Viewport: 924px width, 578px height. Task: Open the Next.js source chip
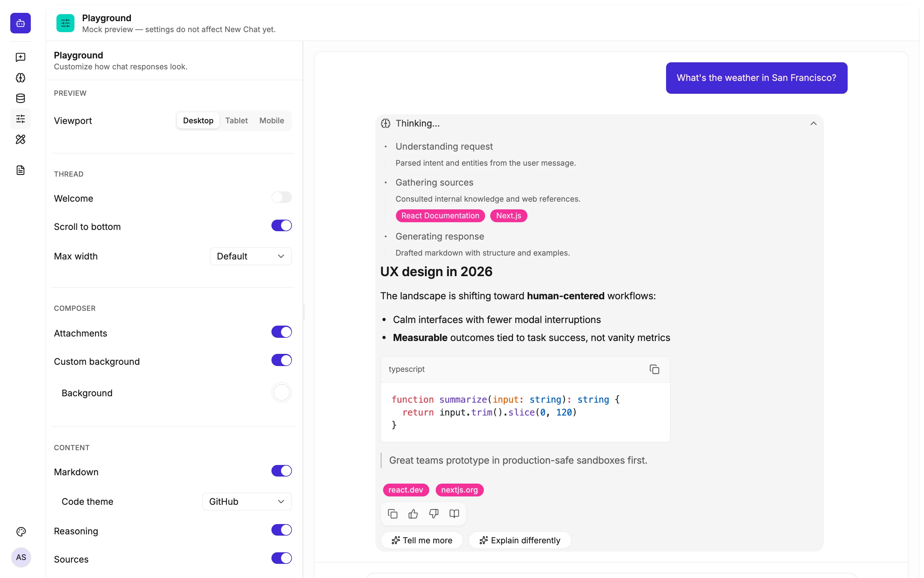pos(509,215)
